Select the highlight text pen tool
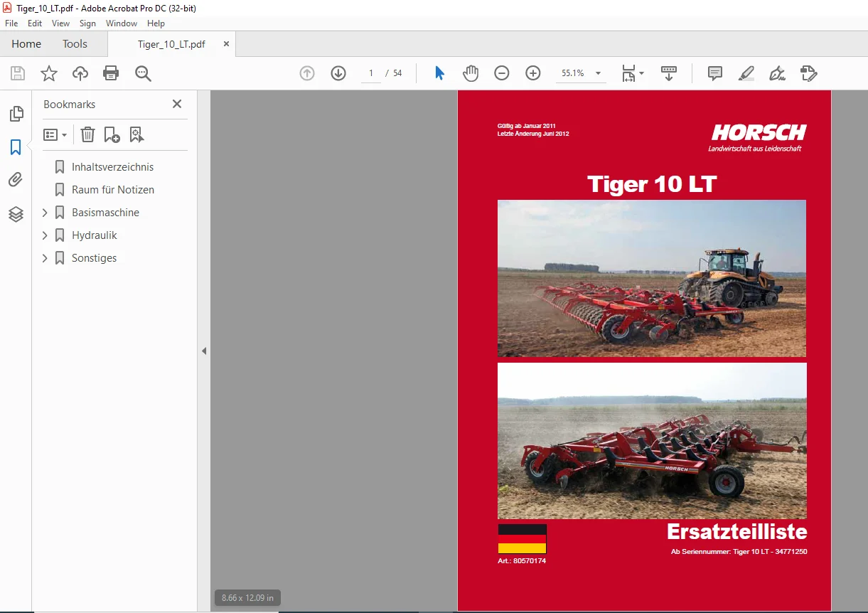 746,73
